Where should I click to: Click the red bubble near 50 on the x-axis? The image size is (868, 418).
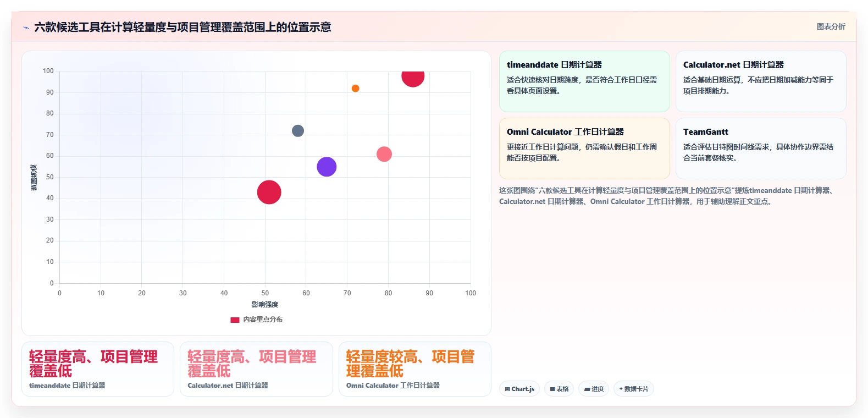point(269,192)
